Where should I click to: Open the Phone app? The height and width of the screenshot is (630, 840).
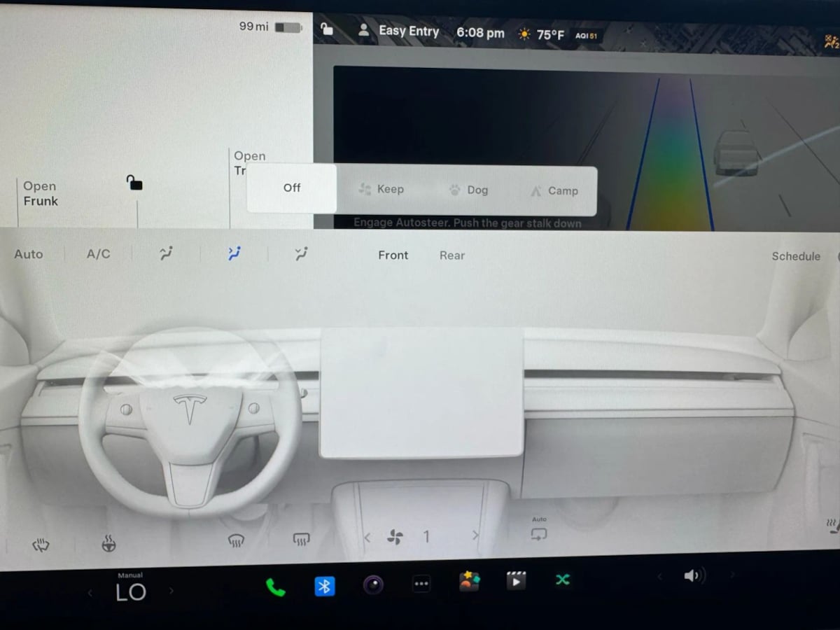pos(276,587)
